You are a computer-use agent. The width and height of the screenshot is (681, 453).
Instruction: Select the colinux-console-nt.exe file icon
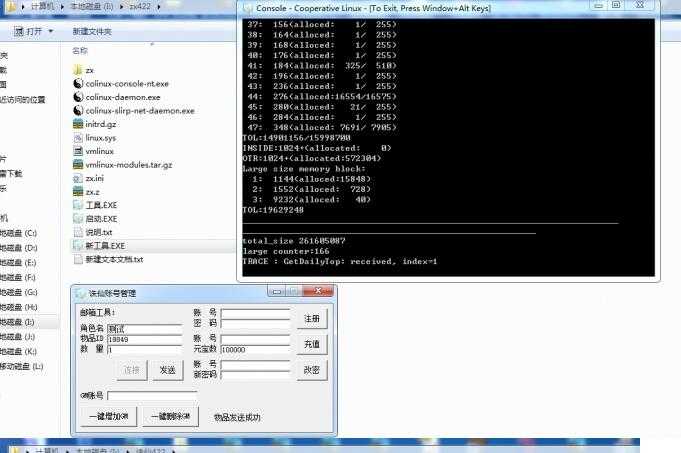point(79,84)
